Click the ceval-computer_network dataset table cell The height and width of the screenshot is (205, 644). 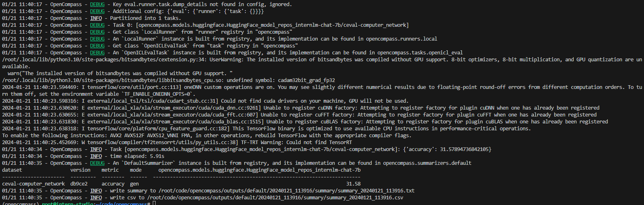tap(33, 184)
